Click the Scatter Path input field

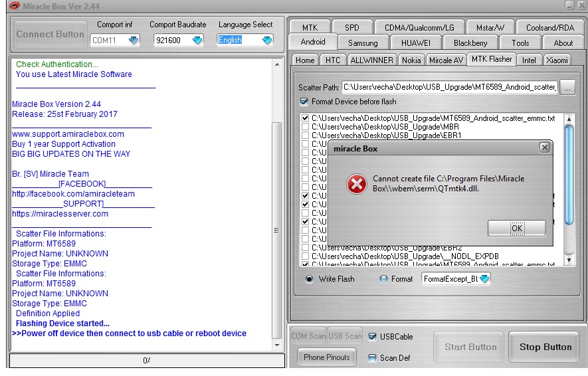point(449,87)
